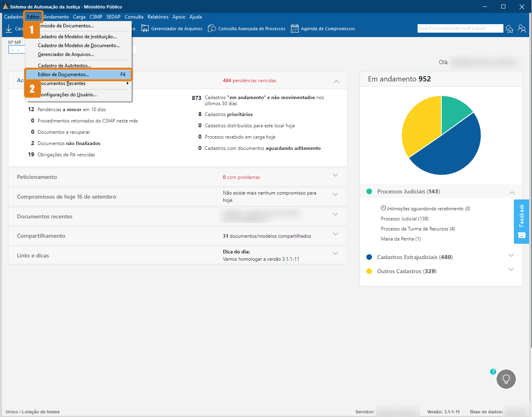The height and width of the screenshot is (417, 532).
Task: Expand Outros Cadastros chevron
Action: pos(511,270)
